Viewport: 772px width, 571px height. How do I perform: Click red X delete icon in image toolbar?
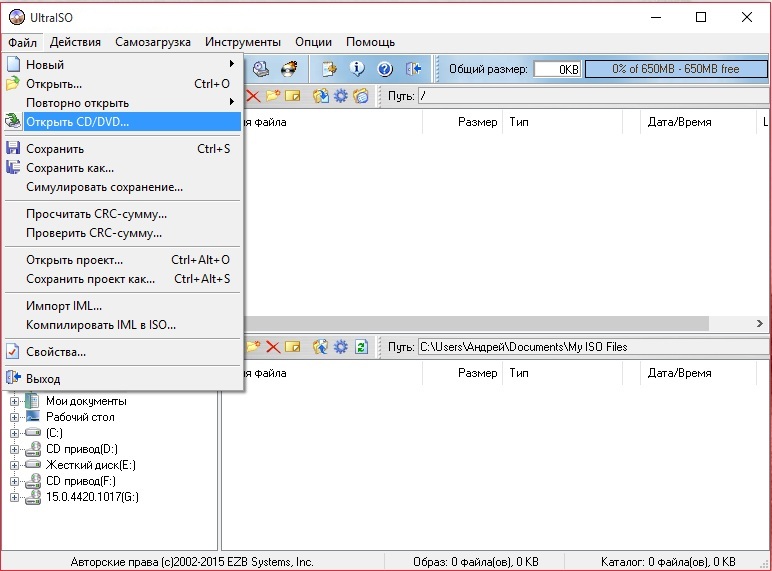pyautogui.click(x=253, y=96)
